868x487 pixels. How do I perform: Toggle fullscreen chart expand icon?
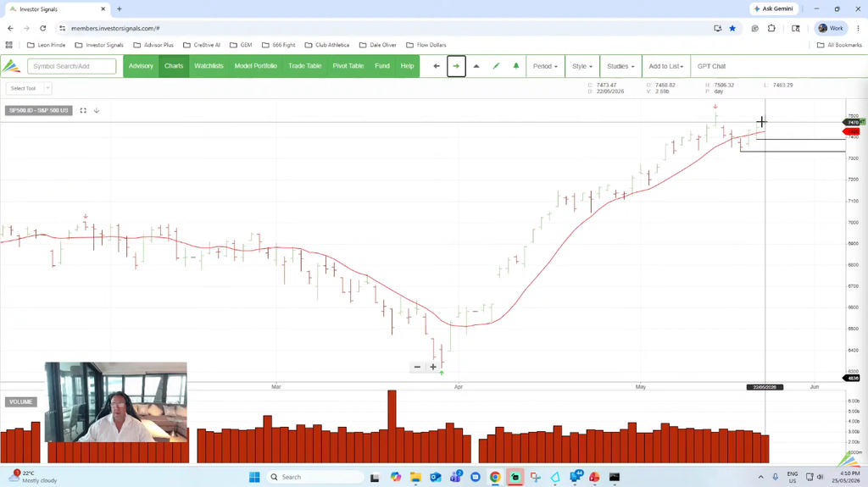tap(83, 111)
